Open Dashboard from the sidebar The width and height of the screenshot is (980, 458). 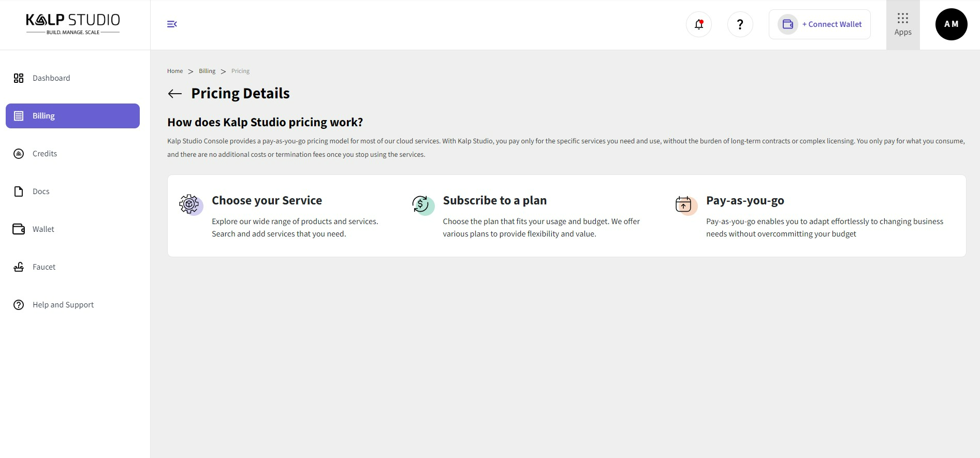tap(51, 78)
